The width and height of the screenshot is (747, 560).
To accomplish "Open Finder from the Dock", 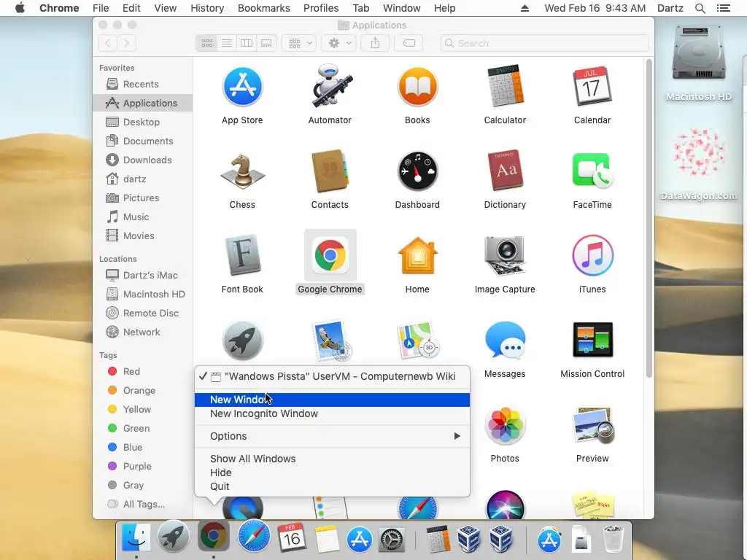I will coord(136,537).
